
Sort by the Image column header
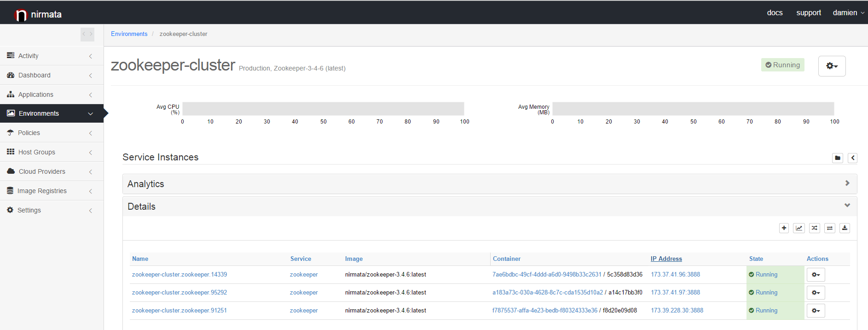[x=354, y=259]
